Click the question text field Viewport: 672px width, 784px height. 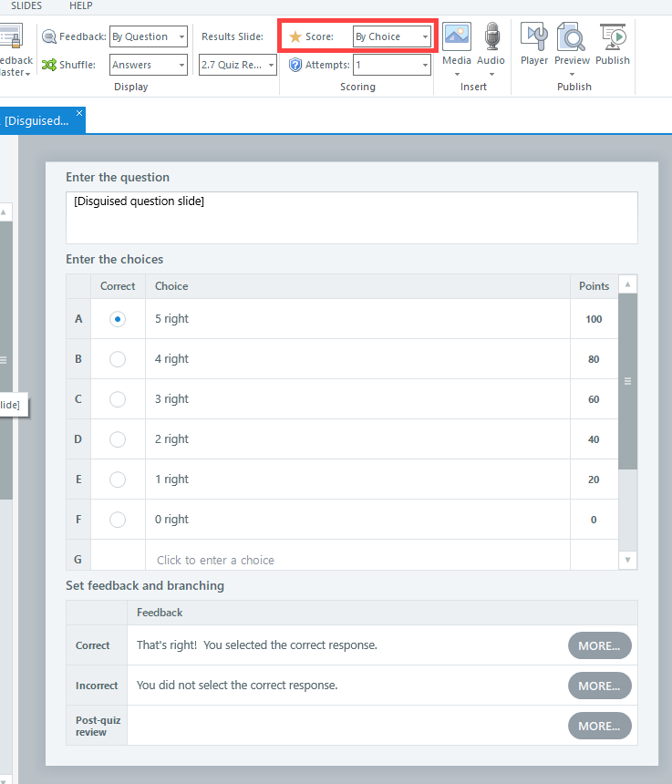tap(351, 218)
